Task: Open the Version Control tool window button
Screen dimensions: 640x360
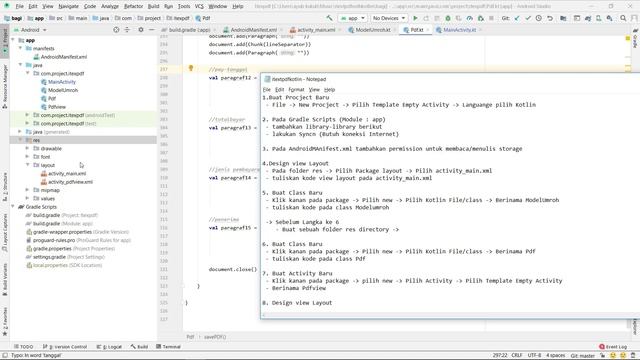Action: point(65,347)
